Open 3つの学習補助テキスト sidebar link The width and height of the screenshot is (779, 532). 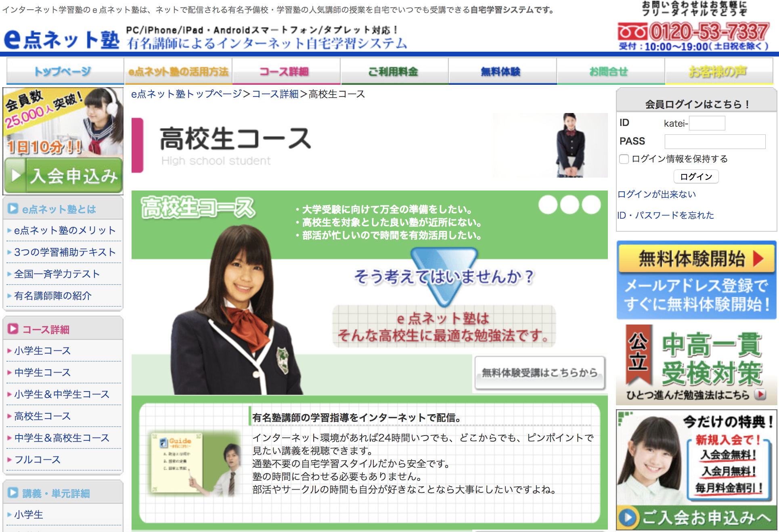pos(65,252)
